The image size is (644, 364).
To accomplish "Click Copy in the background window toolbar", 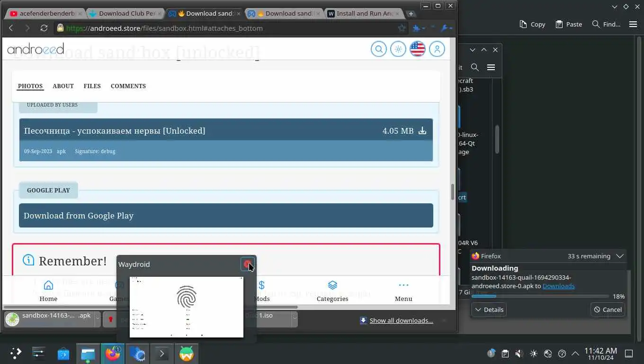I will (532, 24).
